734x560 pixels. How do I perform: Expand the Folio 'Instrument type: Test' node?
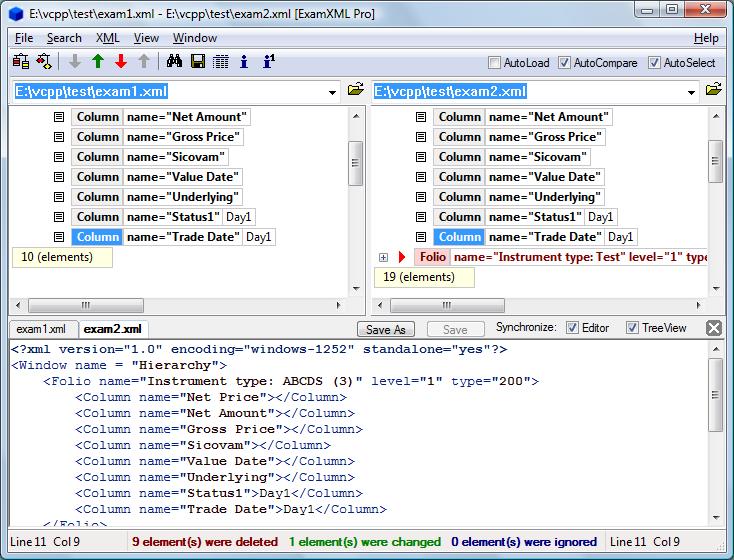(x=383, y=258)
